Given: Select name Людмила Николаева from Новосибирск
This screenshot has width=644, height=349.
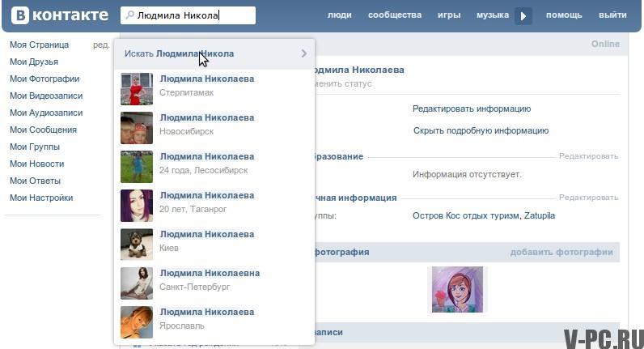Looking at the screenshot, I should pyautogui.click(x=207, y=117).
